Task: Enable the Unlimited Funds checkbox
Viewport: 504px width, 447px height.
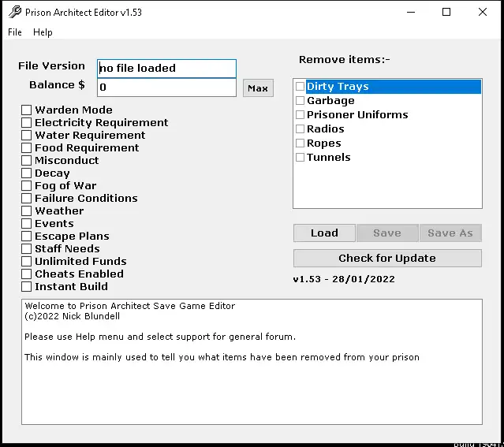Action: pyautogui.click(x=26, y=261)
